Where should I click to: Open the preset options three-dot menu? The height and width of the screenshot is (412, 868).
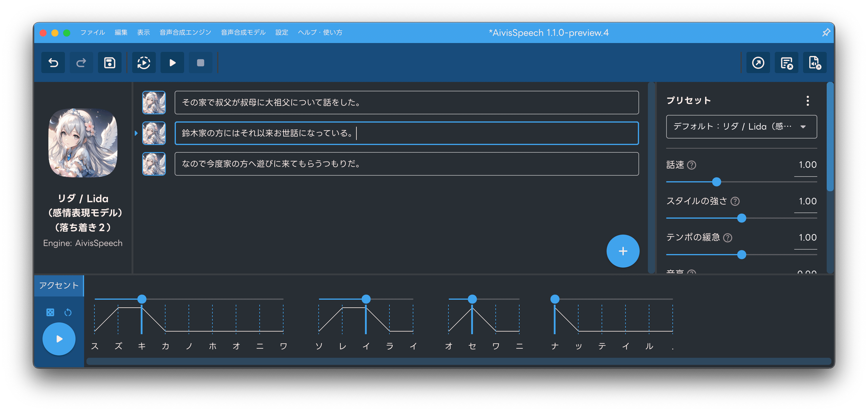[807, 100]
